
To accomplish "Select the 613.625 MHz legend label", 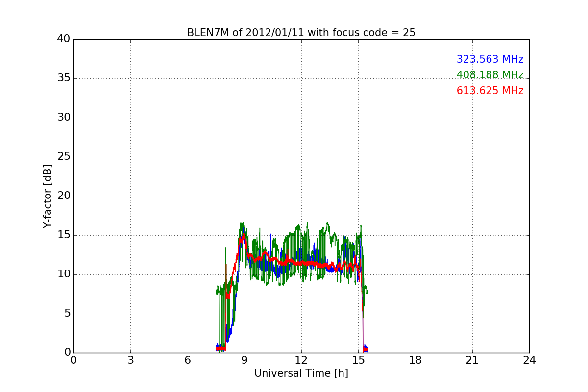I will click(x=490, y=91).
